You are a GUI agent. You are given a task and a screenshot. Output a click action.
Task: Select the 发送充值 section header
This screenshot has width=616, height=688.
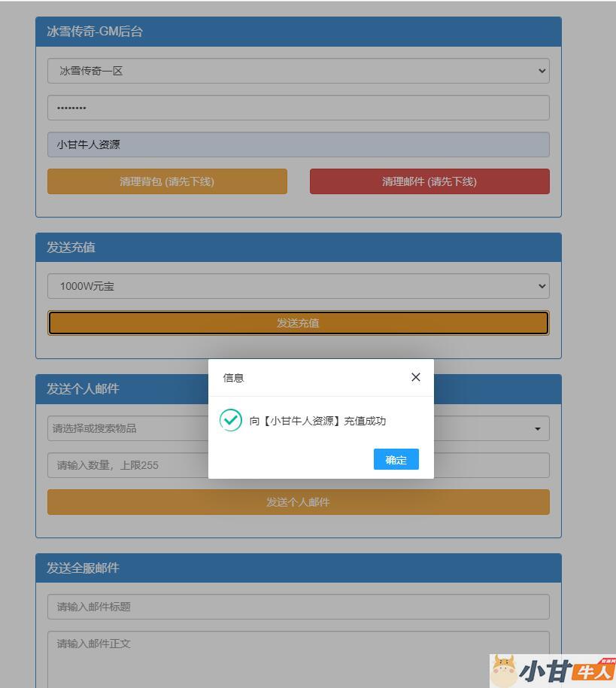298,248
